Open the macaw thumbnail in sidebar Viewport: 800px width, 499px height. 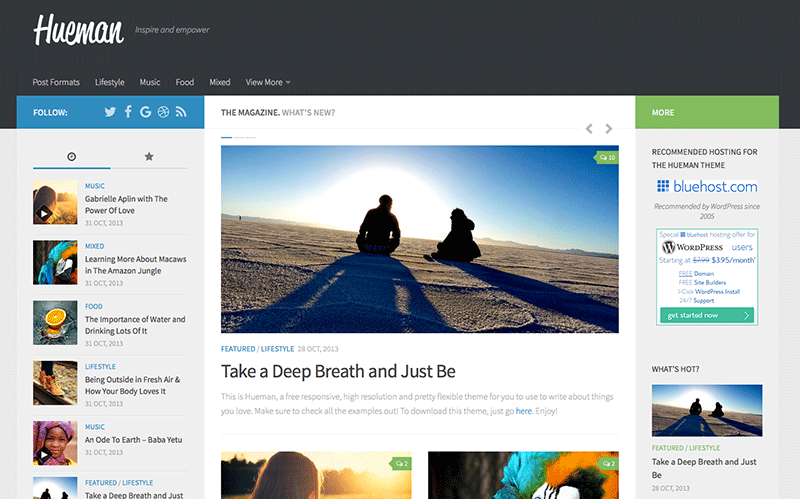(x=55, y=262)
